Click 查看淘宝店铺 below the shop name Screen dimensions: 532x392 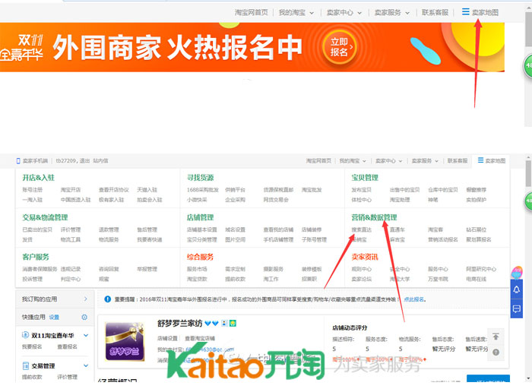pyautogui.click(x=200, y=338)
